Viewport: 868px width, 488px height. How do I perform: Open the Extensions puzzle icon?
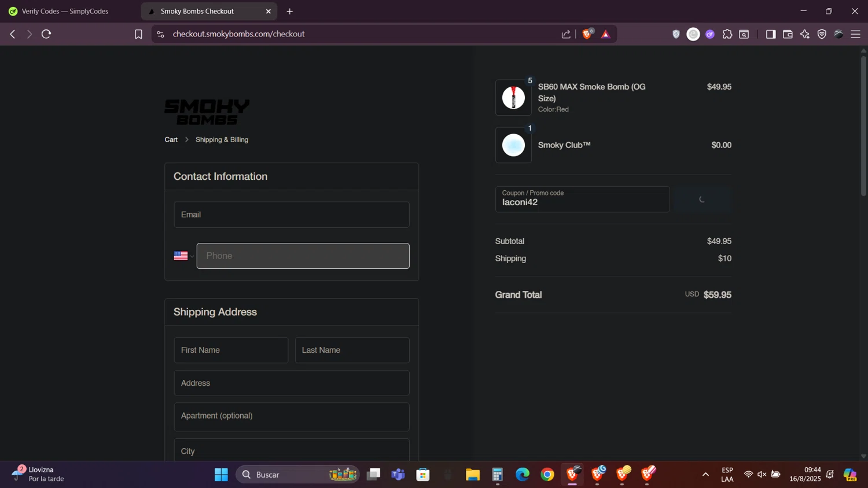(x=727, y=34)
